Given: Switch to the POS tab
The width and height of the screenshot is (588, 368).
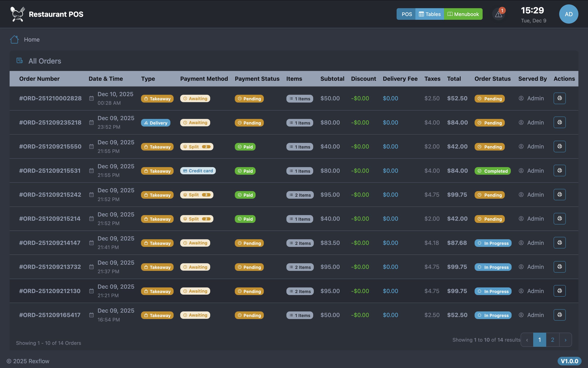Looking at the screenshot, I should [x=406, y=14].
